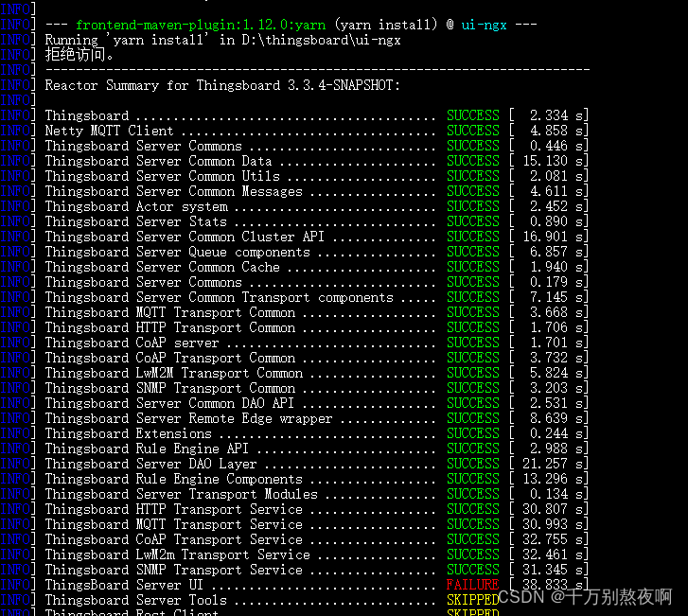Click the '38.833 s' build time
688x616 pixels.
(x=553, y=585)
